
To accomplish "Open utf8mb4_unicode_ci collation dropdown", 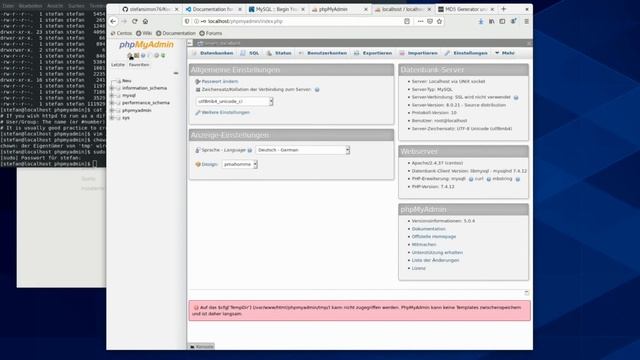I will click(x=234, y=101).
